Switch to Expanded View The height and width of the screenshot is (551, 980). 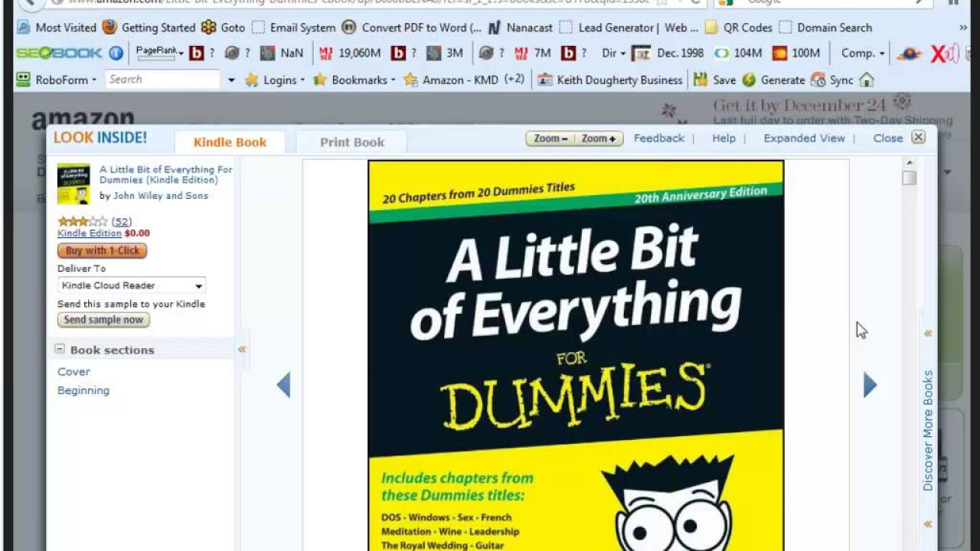point(804,139)
